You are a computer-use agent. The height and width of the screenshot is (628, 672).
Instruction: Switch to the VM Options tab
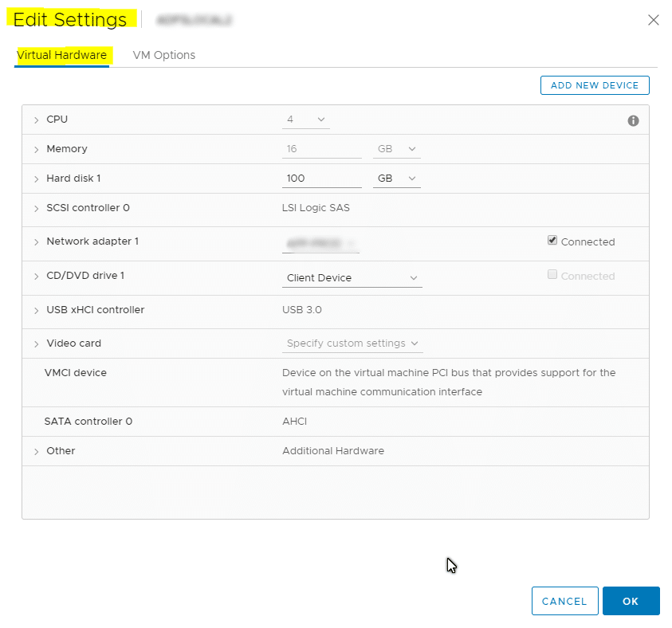pos(164,55)
